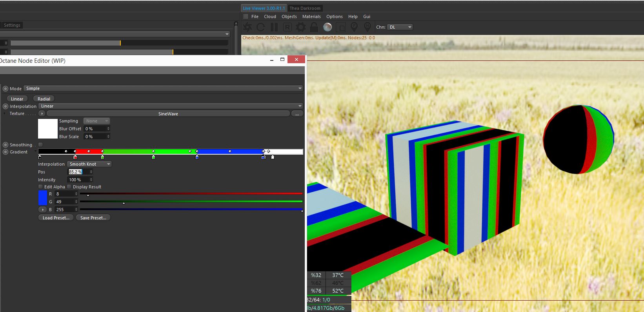Click the R reset render data icon
The height and width of the screenshot is (312, 644).
287,27
